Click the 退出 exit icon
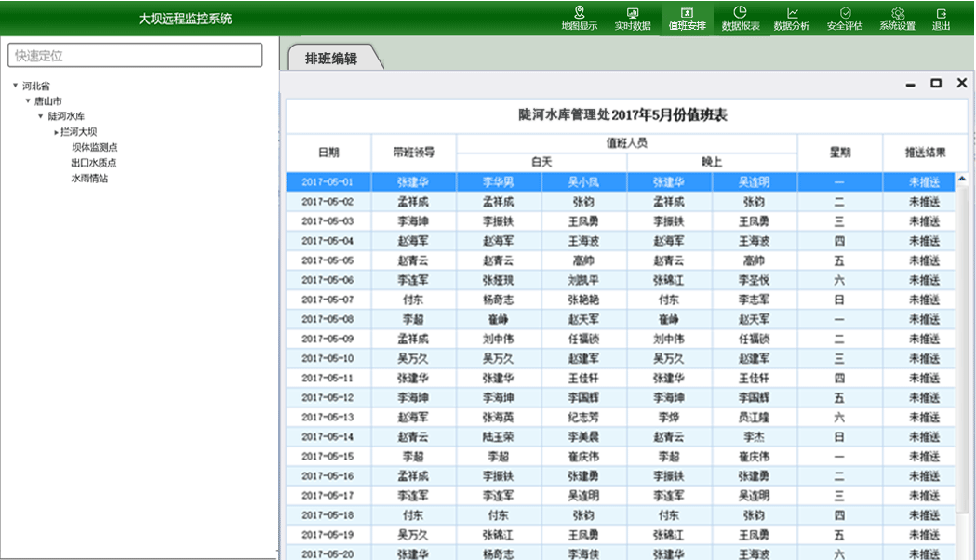The image size is (976, 560). (942, 18)
